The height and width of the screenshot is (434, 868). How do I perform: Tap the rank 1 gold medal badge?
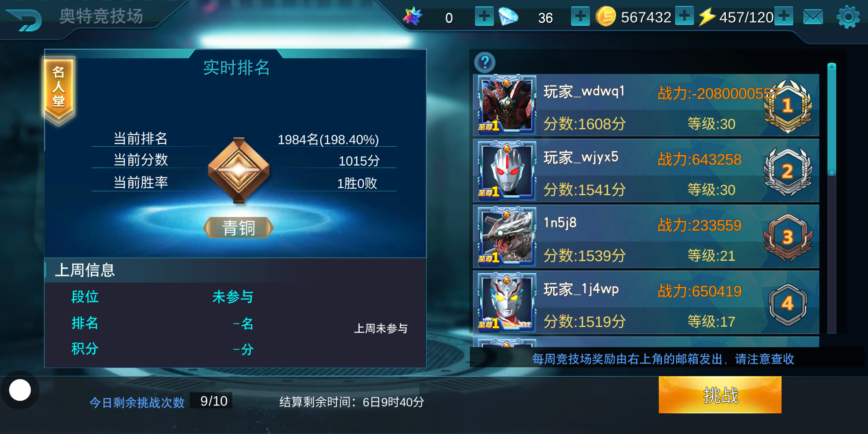click(x=788, y=106)
